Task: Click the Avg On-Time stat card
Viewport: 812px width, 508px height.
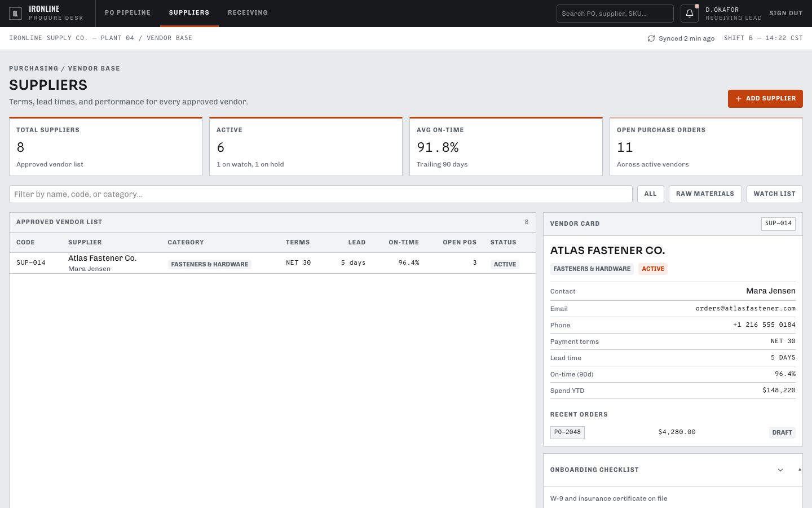Action: (506, 147)
